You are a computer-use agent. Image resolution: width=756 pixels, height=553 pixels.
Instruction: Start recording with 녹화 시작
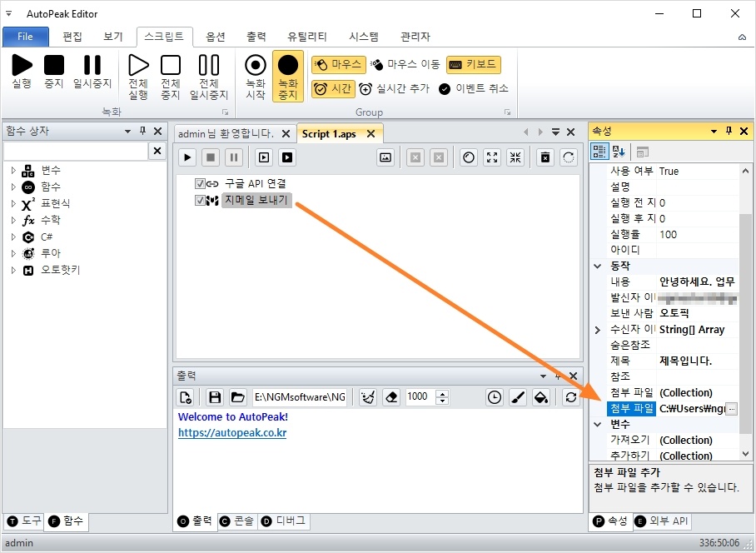pyautogui.click(x=256, y=77)
